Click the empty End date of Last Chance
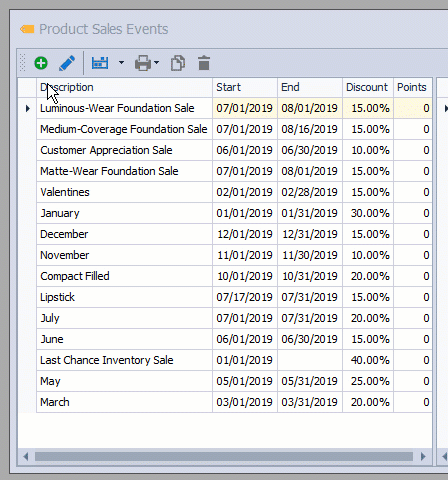 pos(310,360)
